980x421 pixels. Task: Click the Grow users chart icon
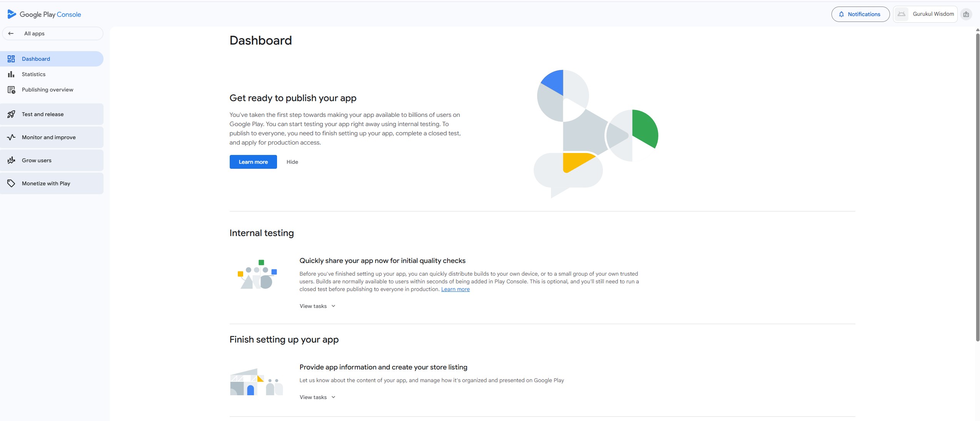tap(11, 160)
